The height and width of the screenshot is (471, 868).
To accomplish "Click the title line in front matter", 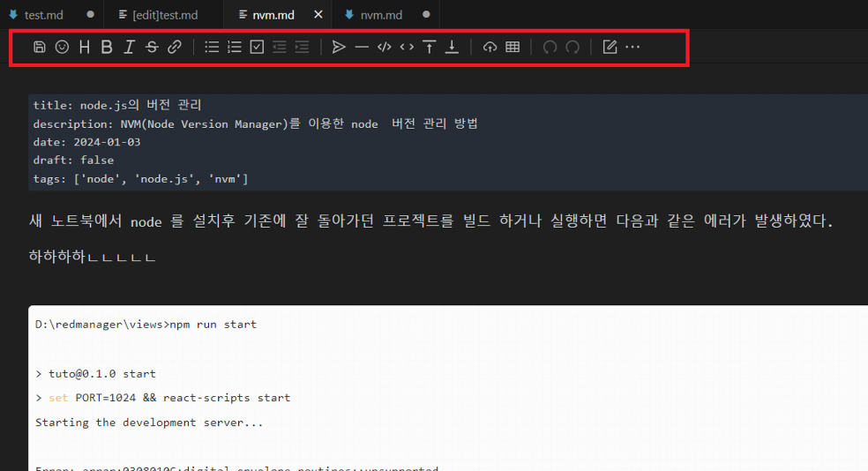I will (x=118, y=105).
